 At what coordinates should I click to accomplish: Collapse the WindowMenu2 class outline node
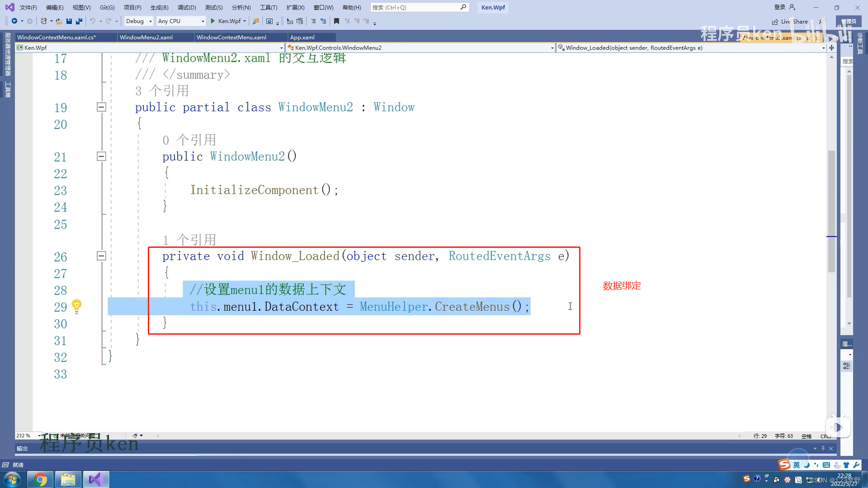coord(101,107)
